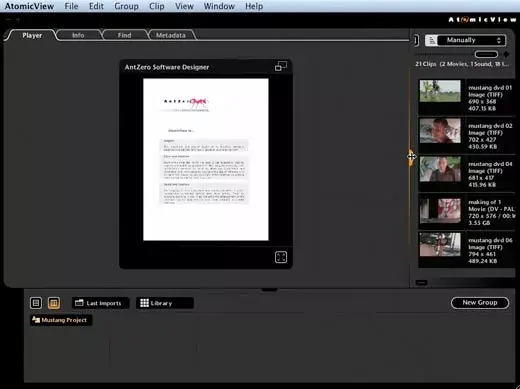Click the orange panel divider handle
The height and width of the screenshot is (389, 520).
tap(411, 156)
